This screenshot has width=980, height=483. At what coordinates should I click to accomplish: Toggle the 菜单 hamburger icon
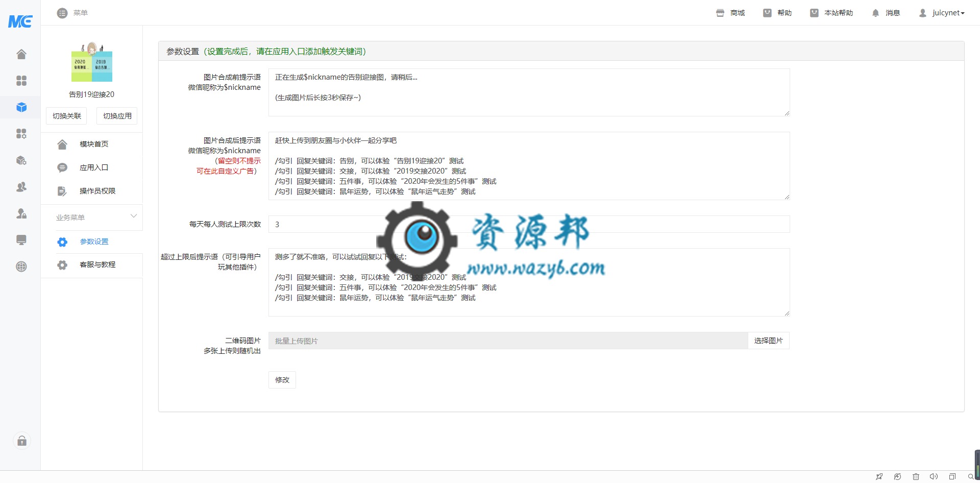62,13
